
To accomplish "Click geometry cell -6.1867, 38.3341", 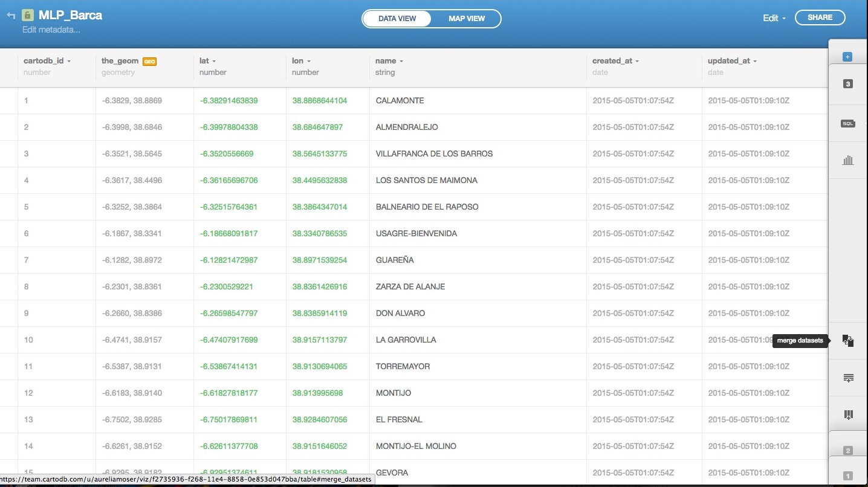I will click(132, 233).
